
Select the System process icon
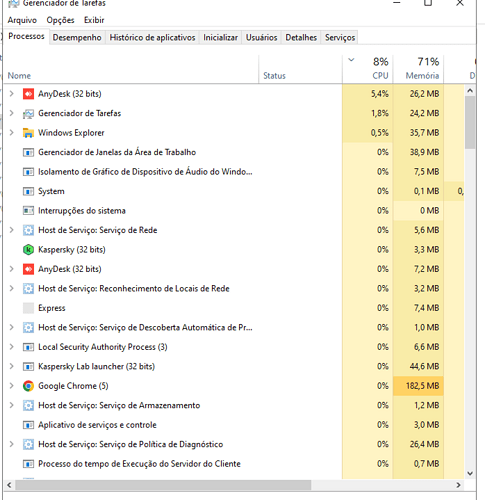coord(28,191)
